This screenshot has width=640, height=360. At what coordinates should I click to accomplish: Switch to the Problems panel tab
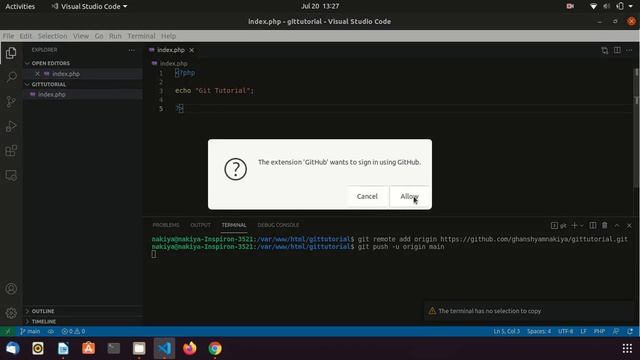166,225
